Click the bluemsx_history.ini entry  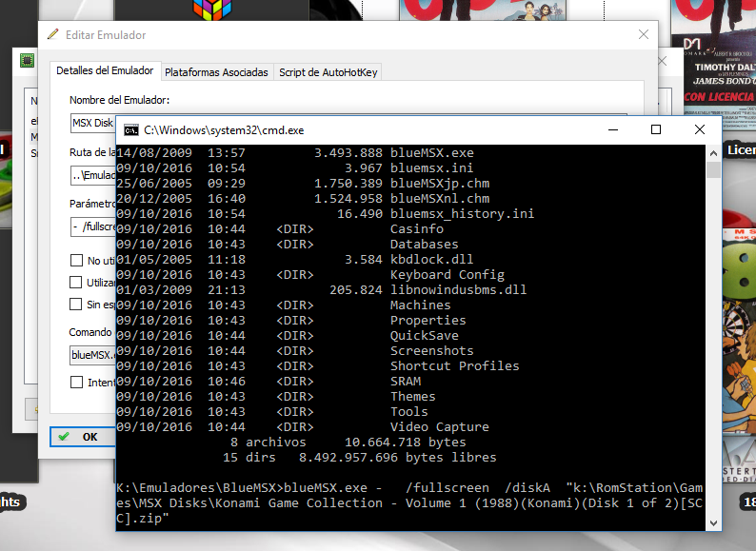(x=462, y=213)
